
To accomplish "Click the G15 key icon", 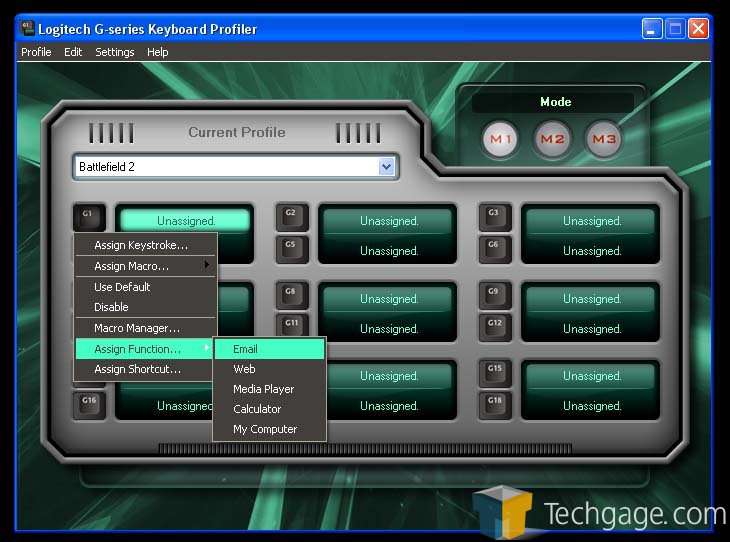I will (x=494, y=373).
